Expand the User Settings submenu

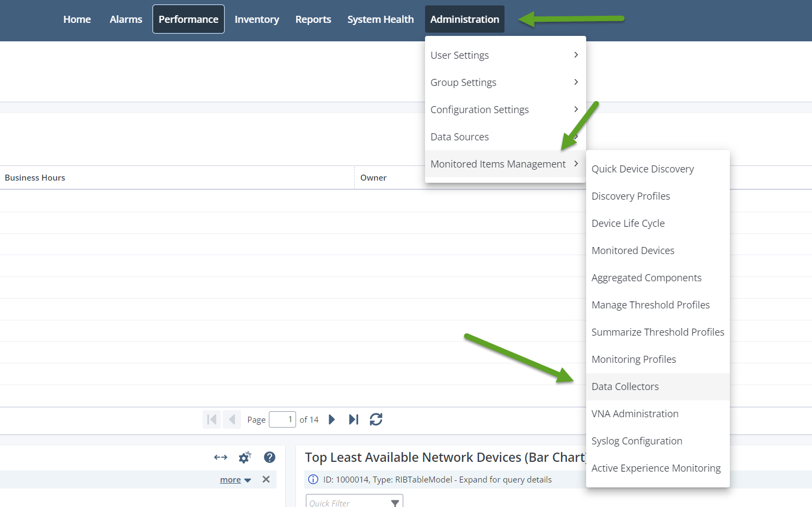pyautogui.click(x=505, y=55)
